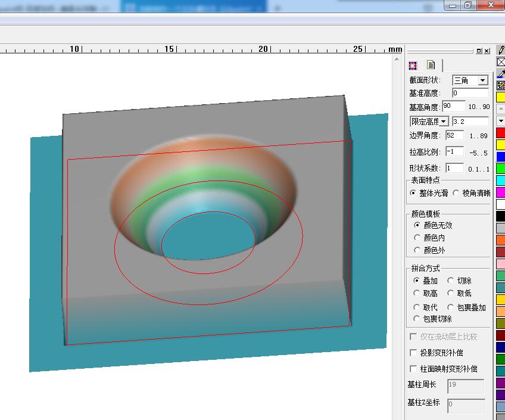Click the scroll-up arrow of canvas scrollbar
The image size is (505, 420).
(397, 59)
